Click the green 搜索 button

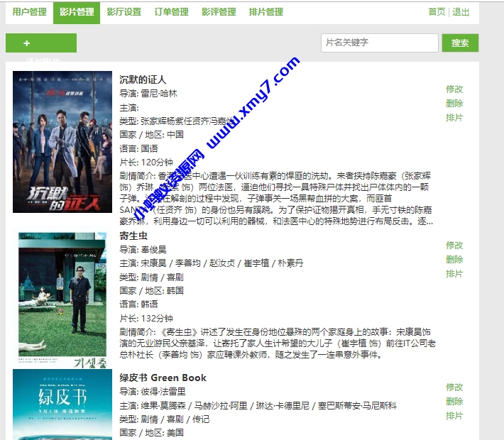click(x=460, y=43)
